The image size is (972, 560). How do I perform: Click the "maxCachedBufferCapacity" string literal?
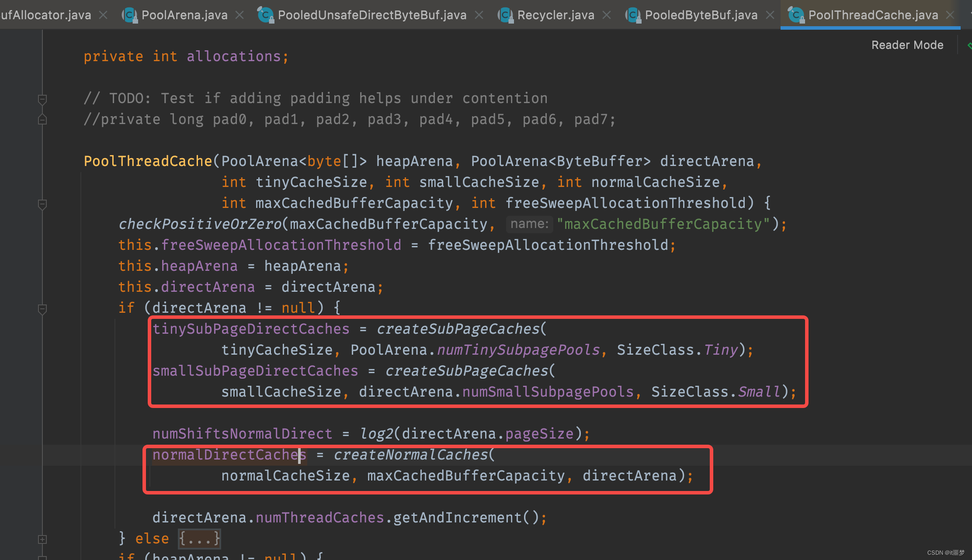[x=663, y=224]
